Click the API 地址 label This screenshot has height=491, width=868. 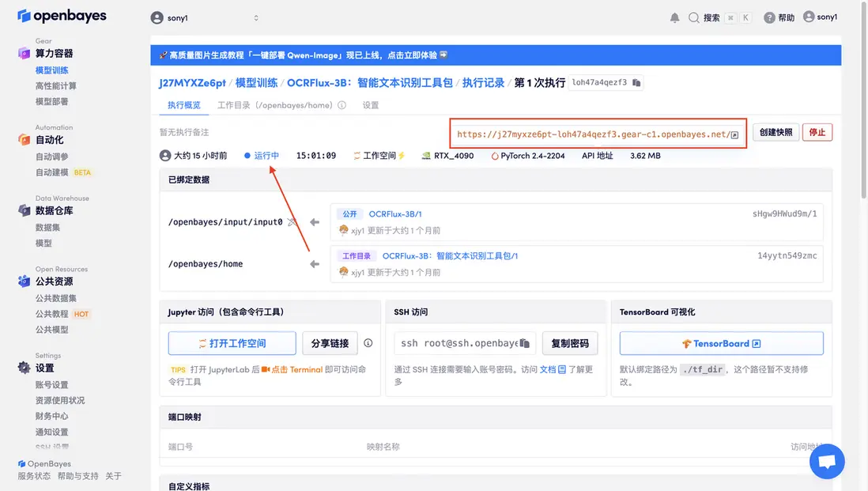598,156
